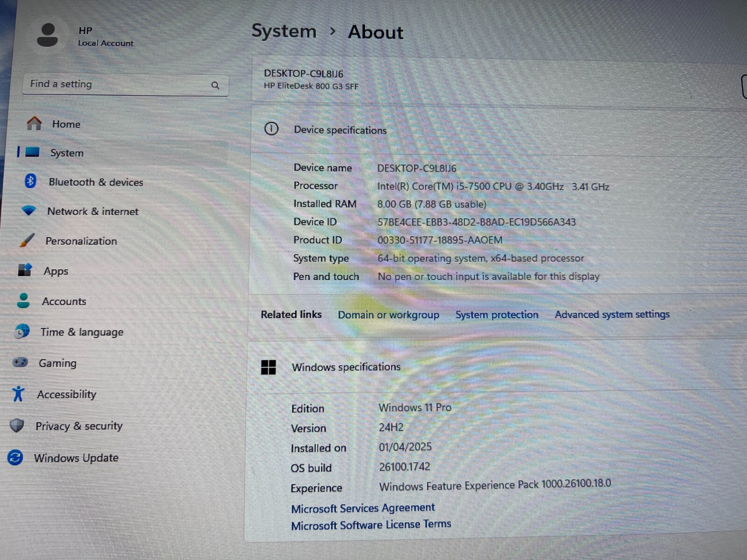This screenshot has height=560, width=747.
Task: Click the Windows Update sync icon
Action: (x=15, y=457)
